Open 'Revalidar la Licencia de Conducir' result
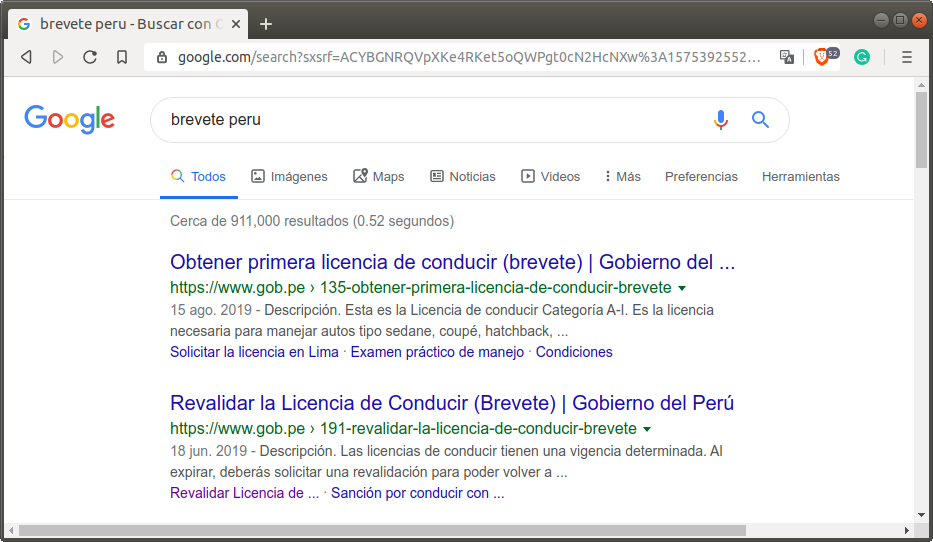Image resolution: width=933 pixels, height=542 pixels. [x=452, y=403]
